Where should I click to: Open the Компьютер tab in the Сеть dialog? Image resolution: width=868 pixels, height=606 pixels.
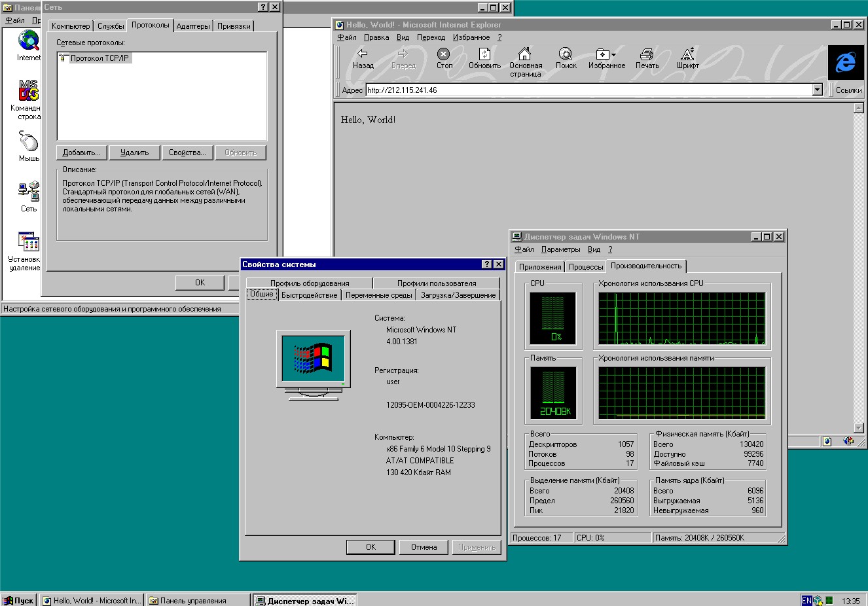tap(71, 26)
